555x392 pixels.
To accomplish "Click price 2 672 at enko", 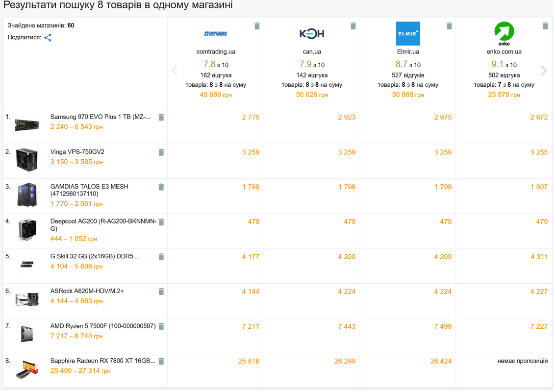I will [x=539, y=118].
